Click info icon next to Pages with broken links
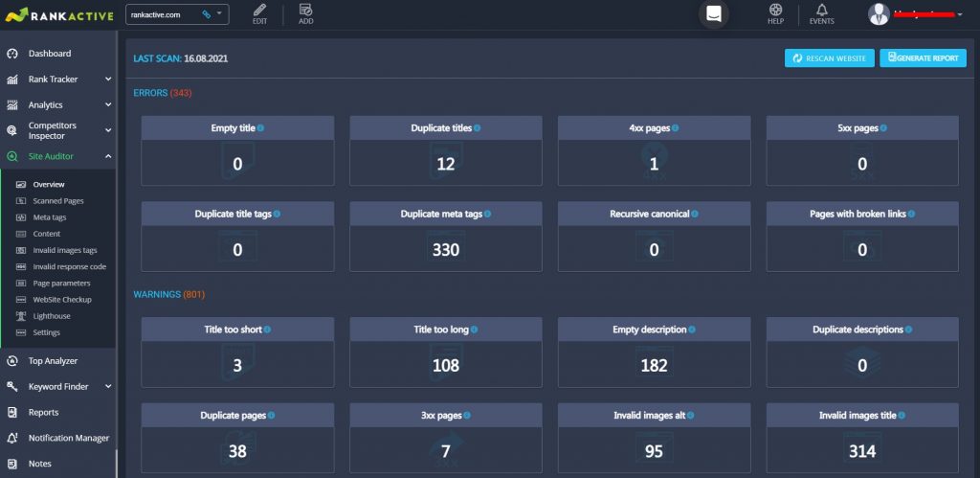This screenshot has width=980, height=478. [x=911, y=214]
